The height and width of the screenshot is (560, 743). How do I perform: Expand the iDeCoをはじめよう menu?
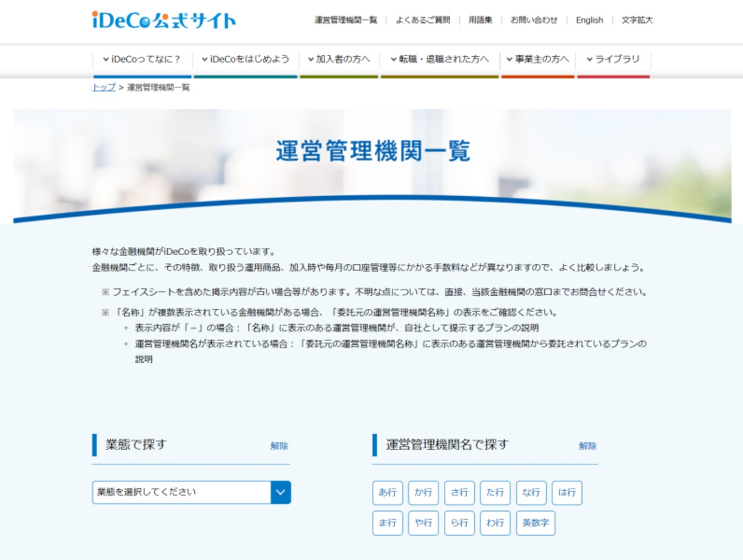(245, 60)
